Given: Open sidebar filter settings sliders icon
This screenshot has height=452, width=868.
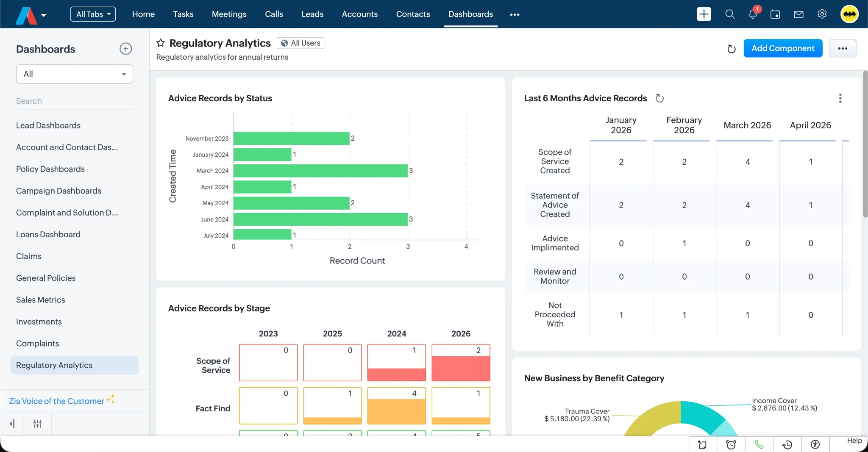Looking at the screenshot, I should [37, 424].
